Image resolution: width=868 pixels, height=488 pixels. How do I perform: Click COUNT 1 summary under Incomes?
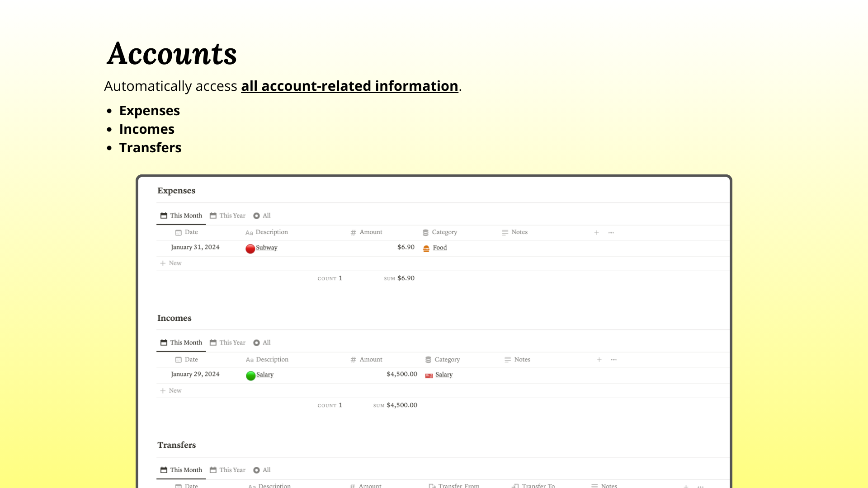[330, 405]
